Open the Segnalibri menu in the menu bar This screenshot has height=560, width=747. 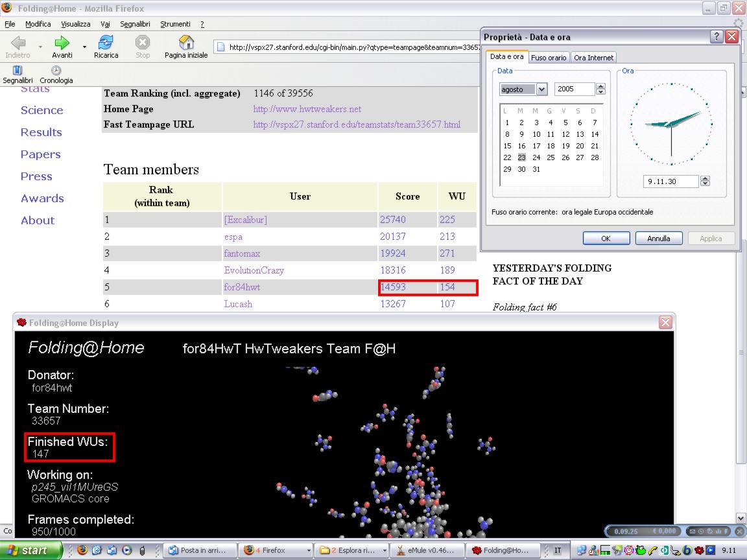click(x=135, y=24)
